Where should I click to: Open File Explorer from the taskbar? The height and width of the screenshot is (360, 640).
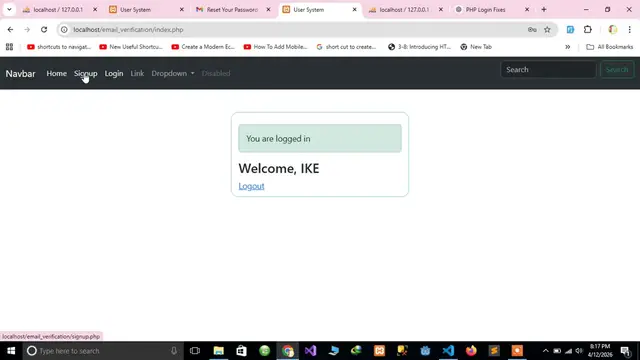(x=218, y=351)
